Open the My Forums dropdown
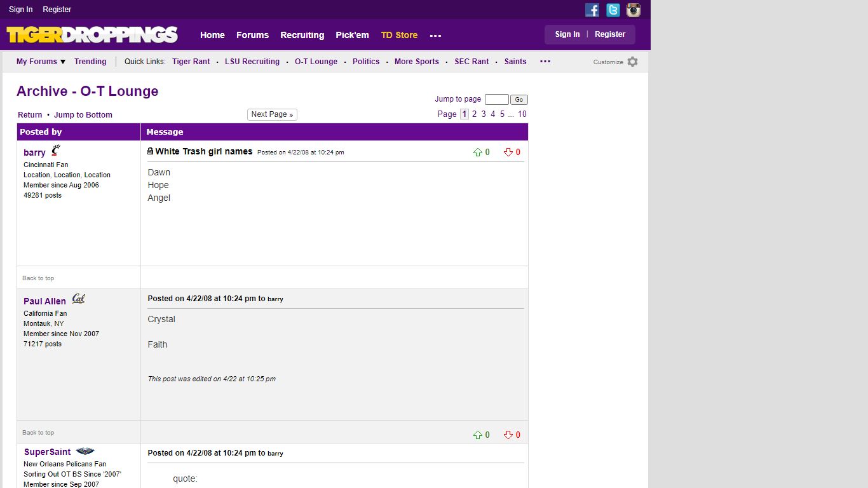 (41, 62)
